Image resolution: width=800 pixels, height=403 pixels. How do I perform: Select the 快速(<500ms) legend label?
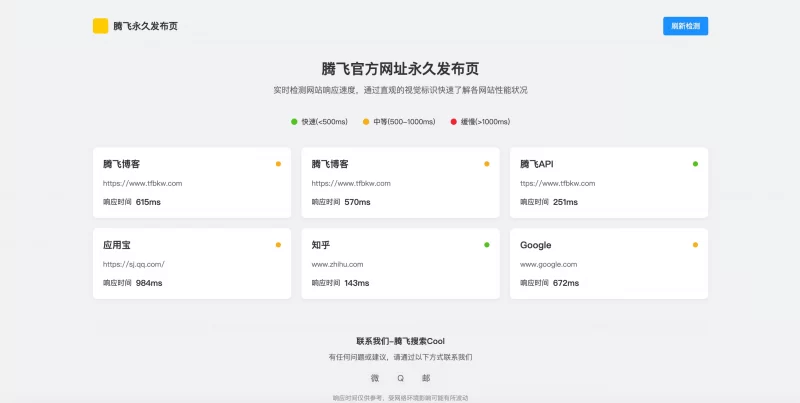[324, 122]
